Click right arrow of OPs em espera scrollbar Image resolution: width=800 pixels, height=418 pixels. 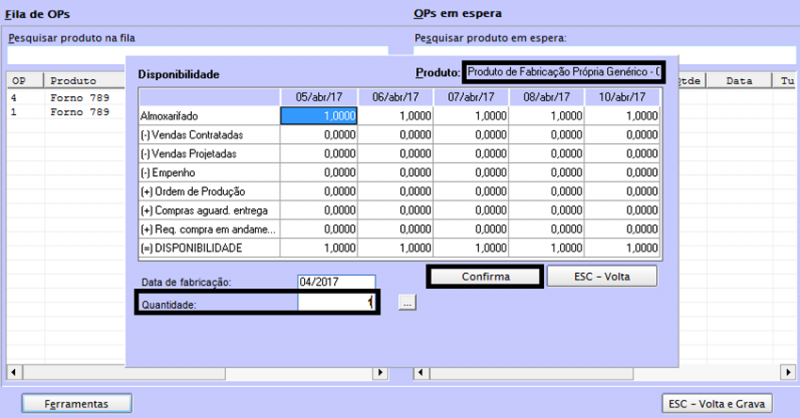(x=788, y=373)
